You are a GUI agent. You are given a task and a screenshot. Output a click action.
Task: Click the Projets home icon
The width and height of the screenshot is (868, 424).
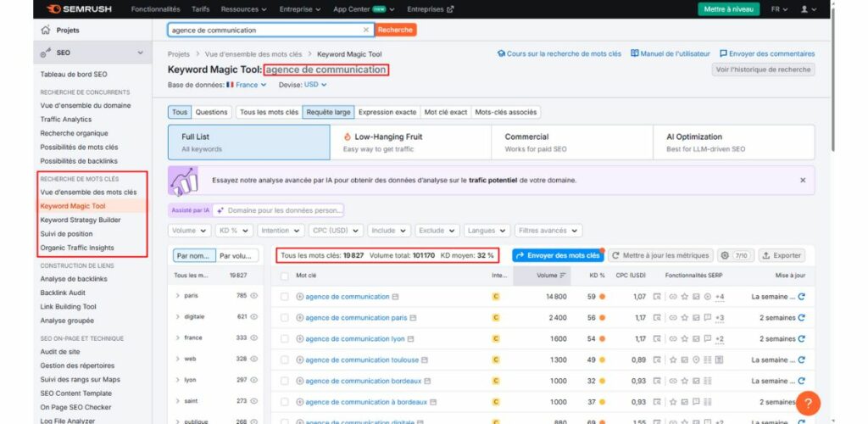(46, 30)
